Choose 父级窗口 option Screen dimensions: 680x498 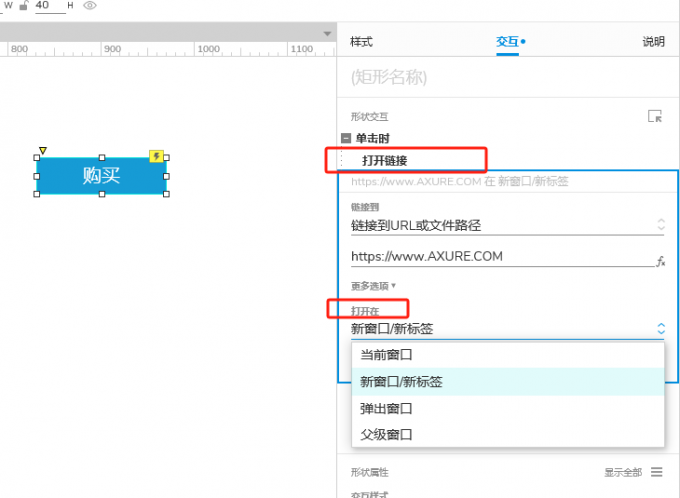pos(507,435)
